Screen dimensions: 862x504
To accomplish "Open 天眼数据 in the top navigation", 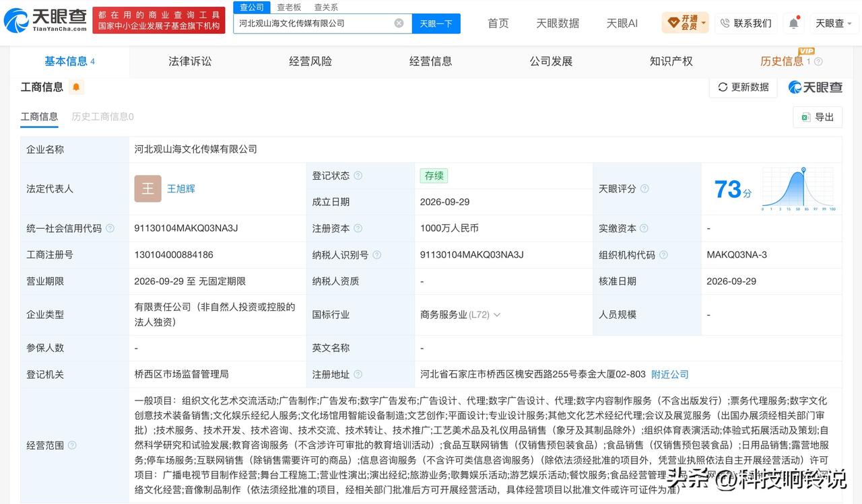I will (x=558, y=23).
